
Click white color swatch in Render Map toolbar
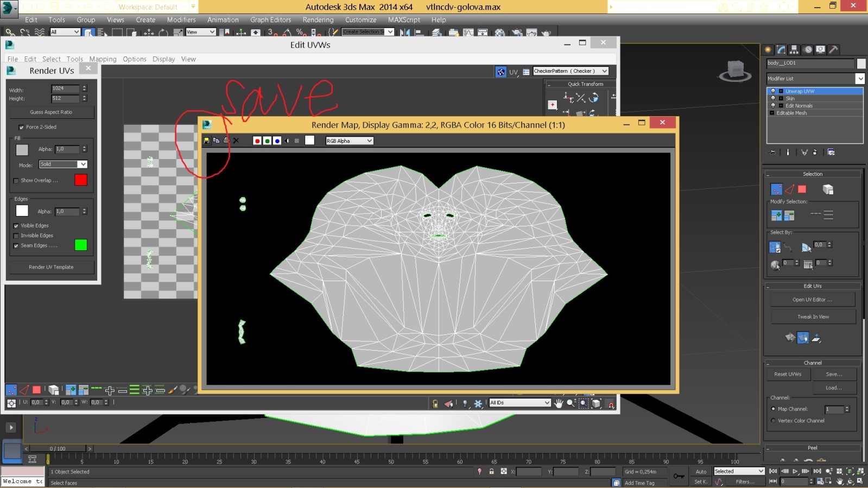[309, 141]
